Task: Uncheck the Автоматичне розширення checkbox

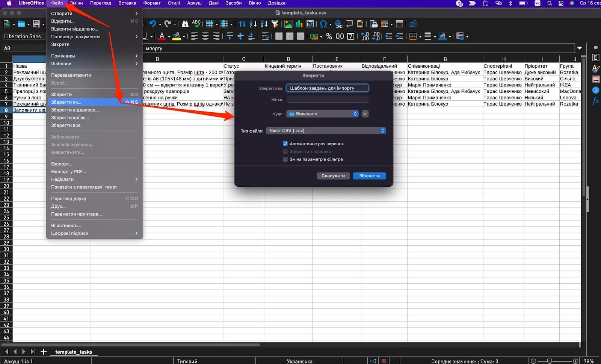Action: [285, 144]
